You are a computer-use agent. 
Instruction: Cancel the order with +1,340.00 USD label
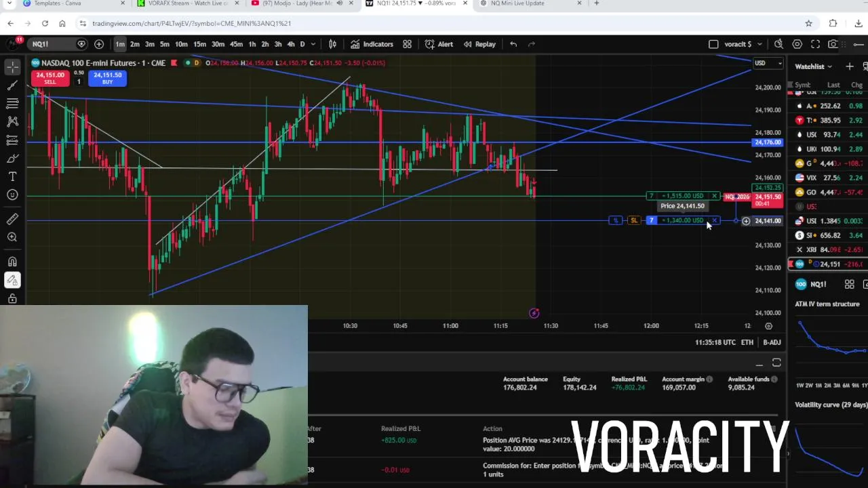point(714,220)
